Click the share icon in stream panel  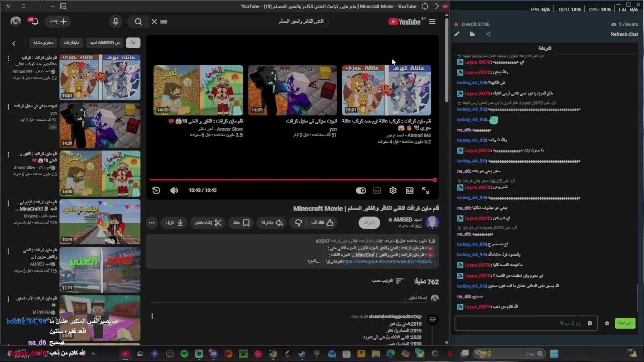pyautogui.click(x=488, y=34)
